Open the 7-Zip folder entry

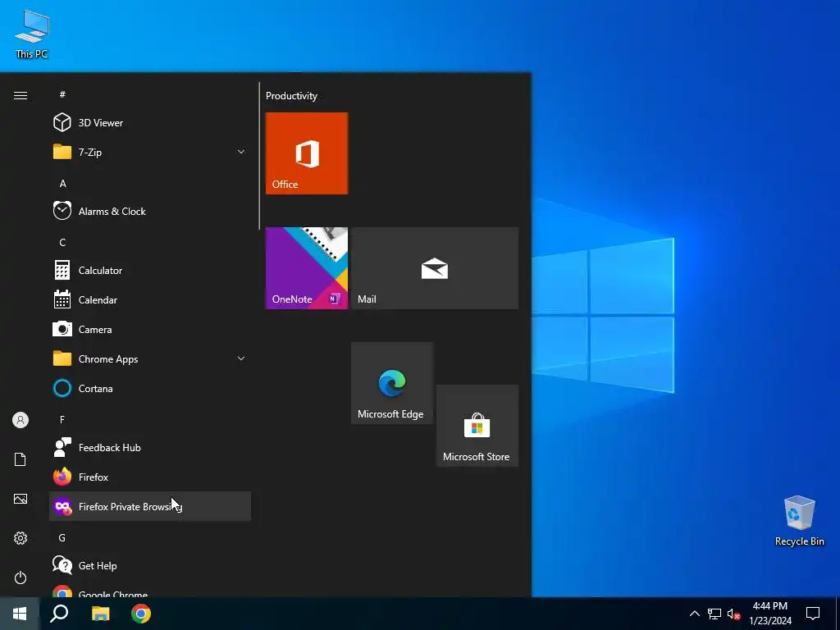pyautogui.click(x=150, y=152)
